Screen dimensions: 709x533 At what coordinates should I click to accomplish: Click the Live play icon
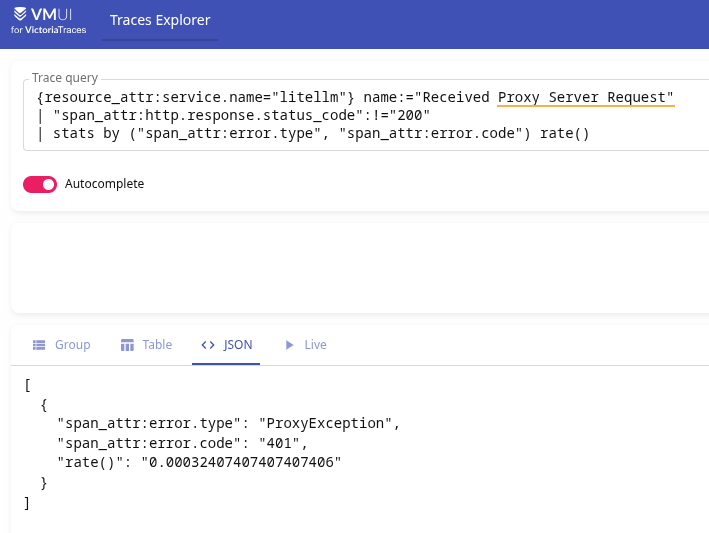(x=289, y=345)
